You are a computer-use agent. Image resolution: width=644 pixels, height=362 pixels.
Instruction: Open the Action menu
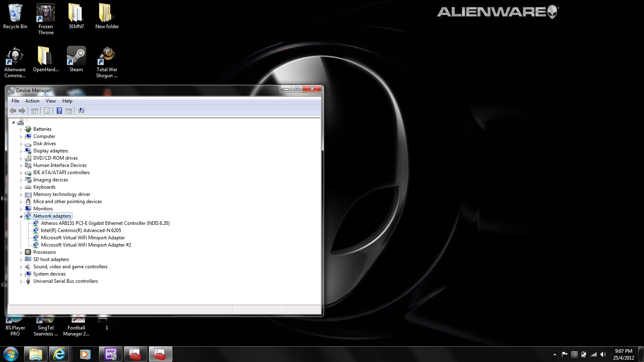pos(32,101)
